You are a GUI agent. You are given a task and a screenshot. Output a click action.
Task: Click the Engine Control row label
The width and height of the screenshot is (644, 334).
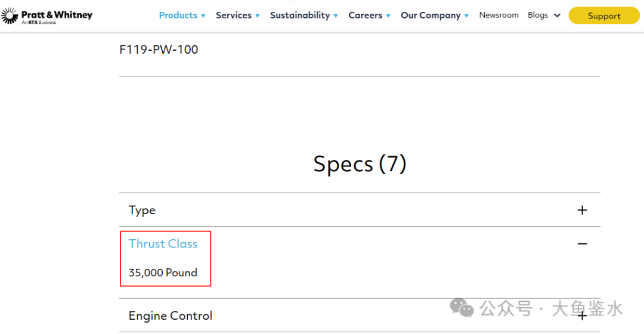tap(171, 316)
